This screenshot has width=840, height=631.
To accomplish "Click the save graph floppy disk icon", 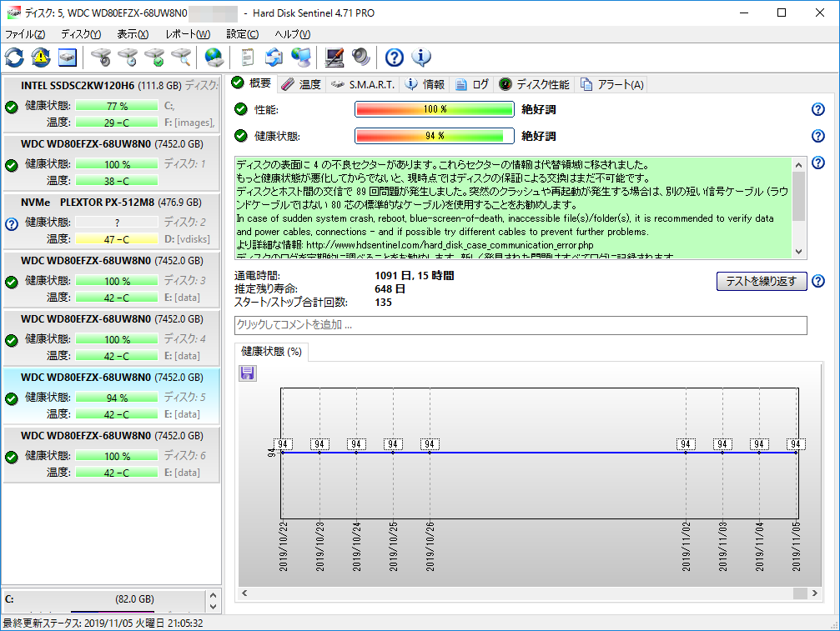I will coord(247,373).
